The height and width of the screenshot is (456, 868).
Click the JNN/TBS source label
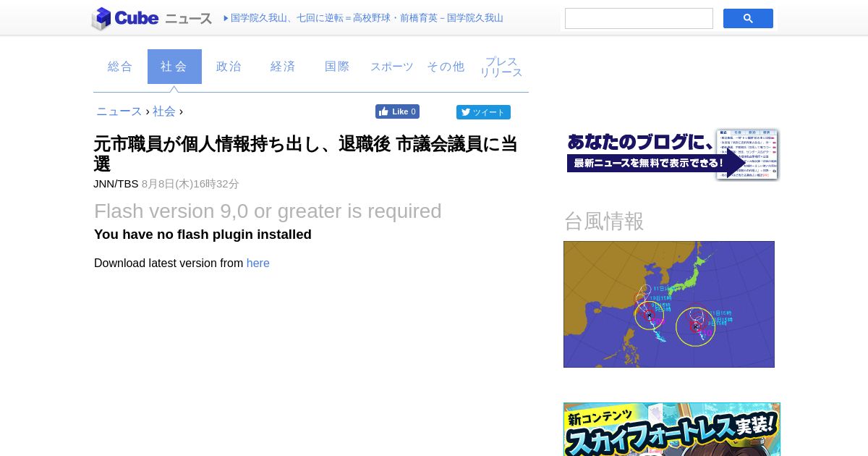pyautogui.click(x=116, y=184)
